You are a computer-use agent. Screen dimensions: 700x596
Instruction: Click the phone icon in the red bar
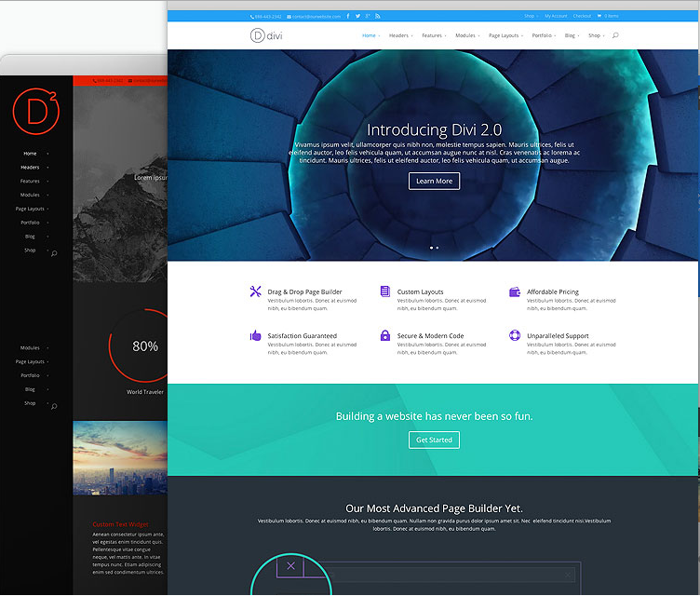pos(95,81)
